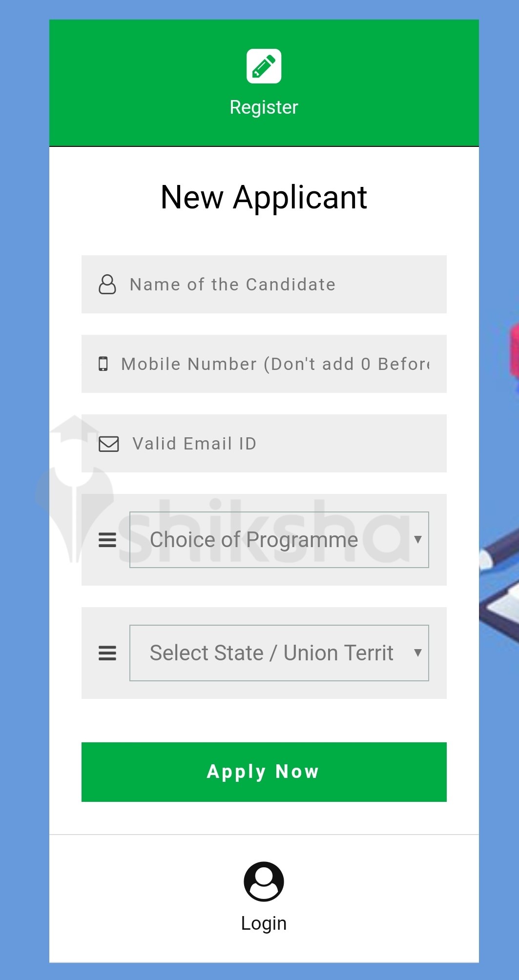Click the envelope icon beside Valid Email ID
This screenshot has width=519, height=980.
point(108,443)
